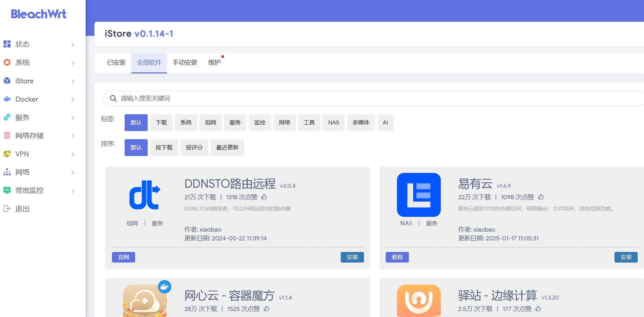Expand the VPN menu chevron
Screen dimensions: 644x317
[x=73, y=154]
